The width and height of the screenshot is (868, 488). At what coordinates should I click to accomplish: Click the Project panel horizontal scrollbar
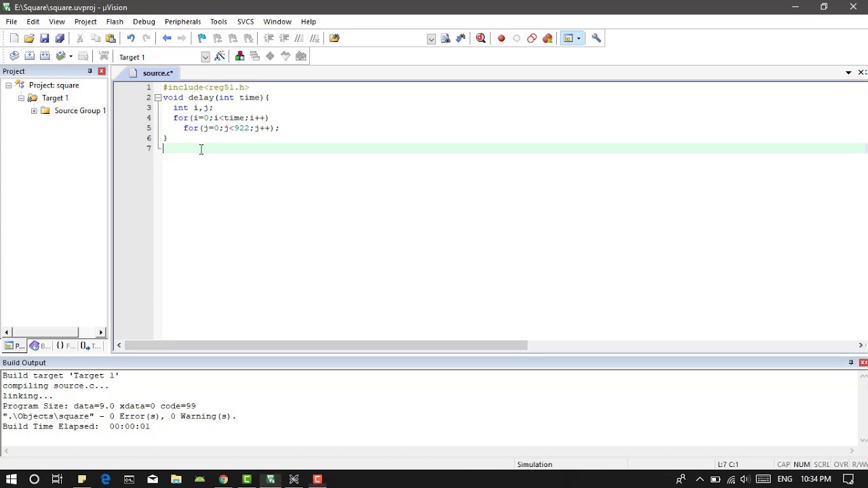tap(45, 332)
